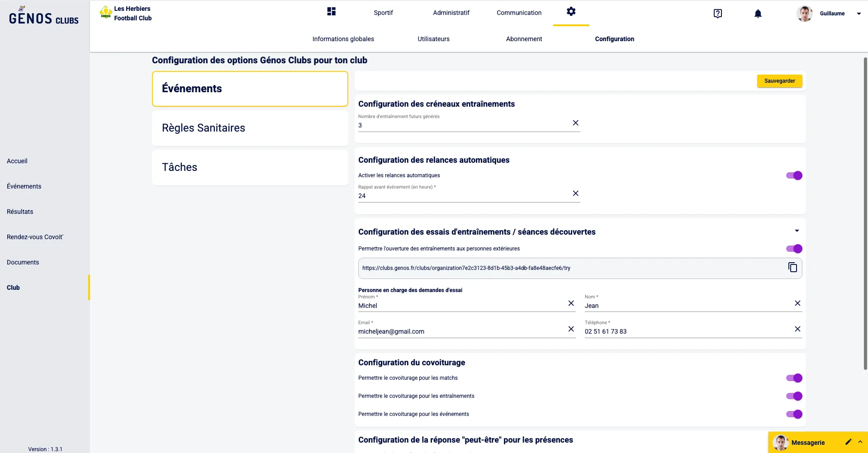Click the Messagerie pencil edit icon
Screen dimensions: 868x453
pyautogui.click(x=848, y=442)
